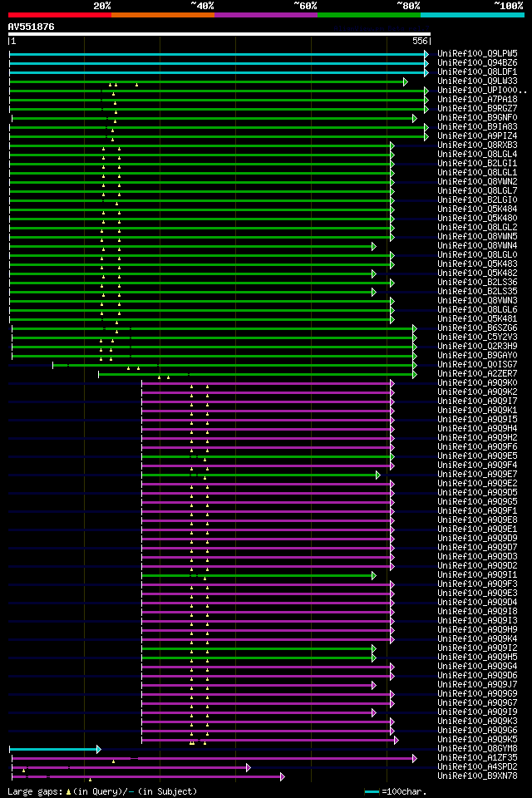
Task: Open hit UniRef100_Q8LDF1
Action: tap(477, 71)
